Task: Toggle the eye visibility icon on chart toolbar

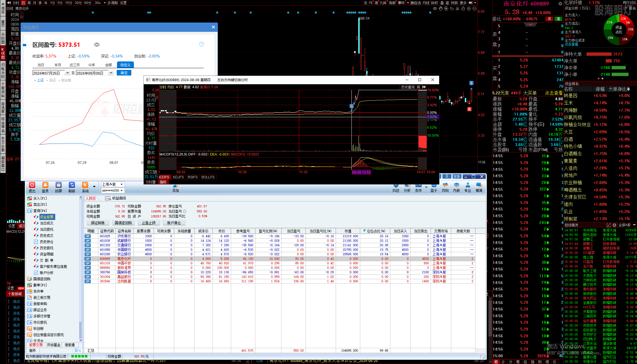Action: pyautogui.click(x=435, y=8)
